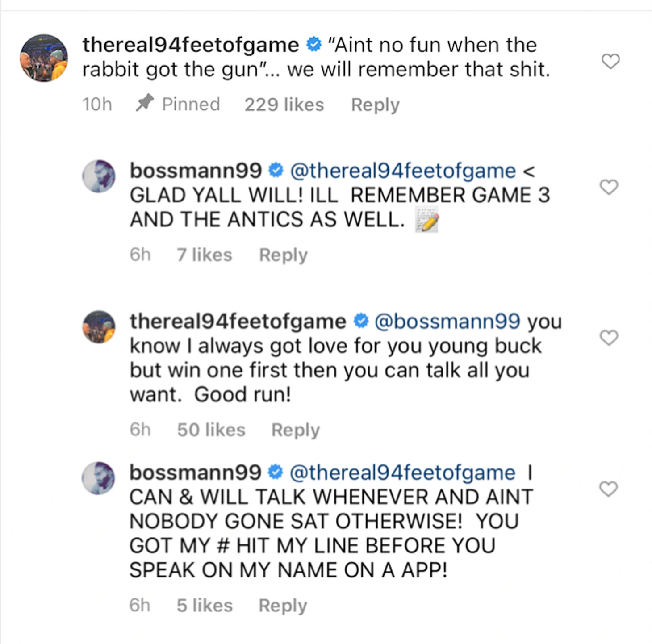Open thereal94feetofgame username on pinned comment

pyautogui.click(x=191, y=45)
